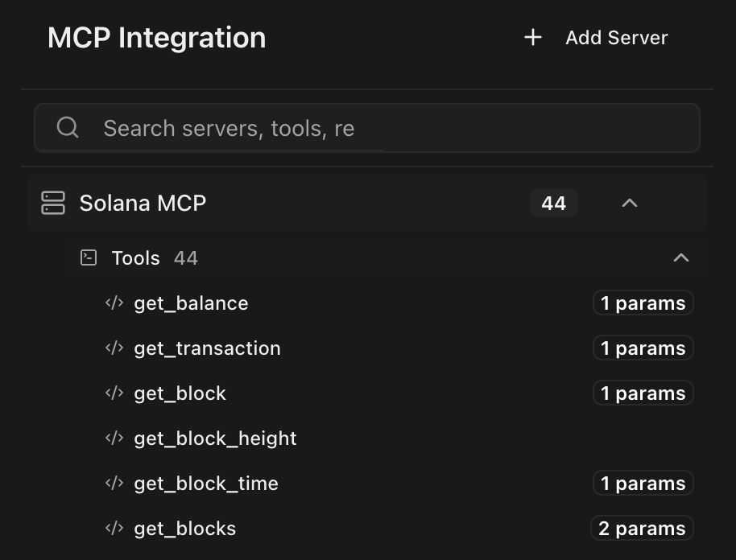Select the get_block_time tool

point(206,484)
